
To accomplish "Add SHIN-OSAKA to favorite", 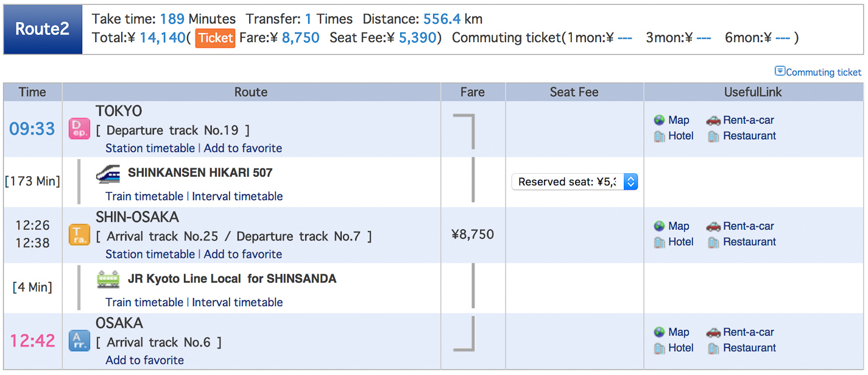I will (x=243, y=254).
